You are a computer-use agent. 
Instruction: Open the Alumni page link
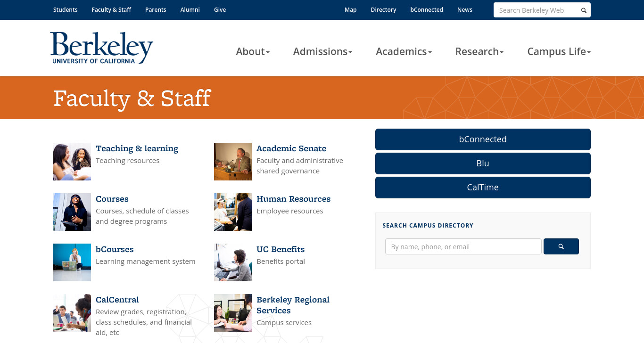[x=190, y=9]
